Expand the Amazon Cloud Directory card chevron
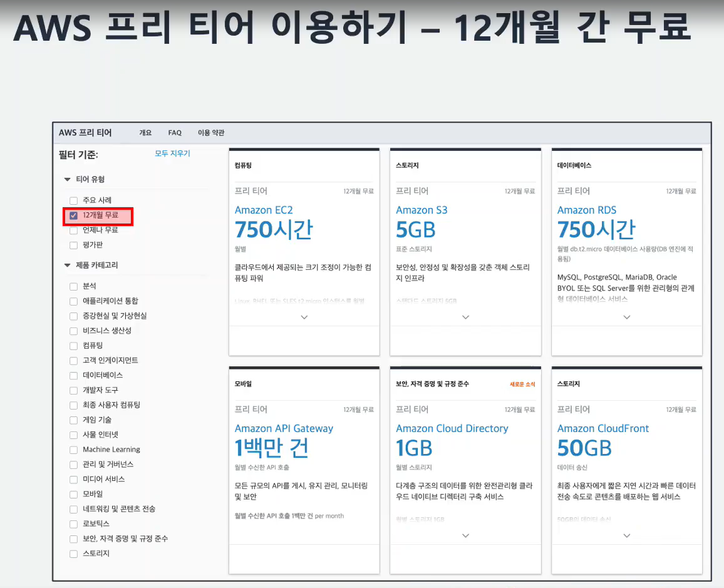The height and width of the screenshot is (588, 724). tap(465, 535)
